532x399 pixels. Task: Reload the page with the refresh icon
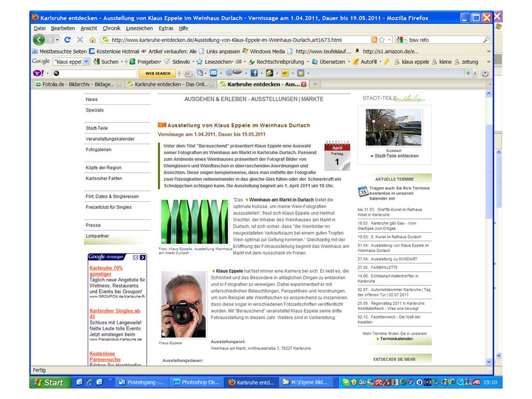coord(68,40)
